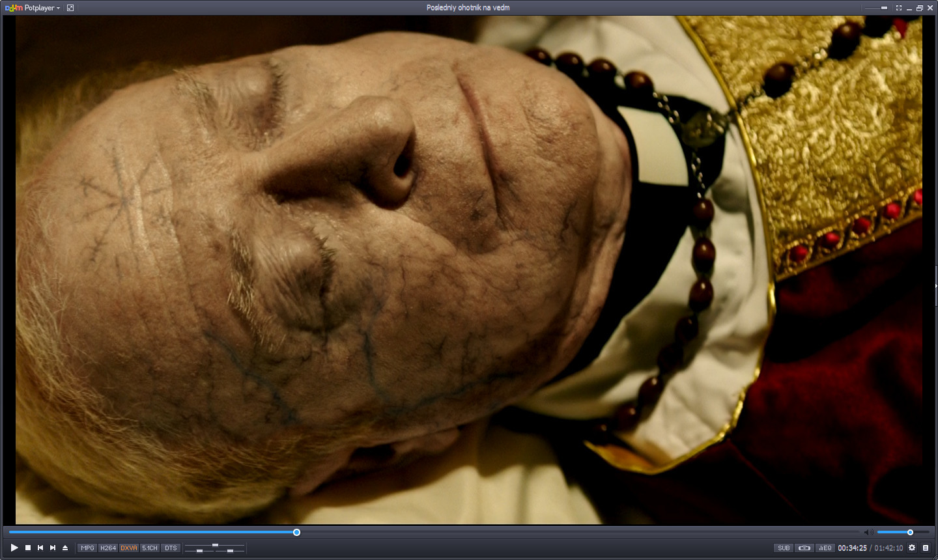This screenshot has height=560, width=938.
Task: Click the video frame to toggle playback
Action: [x=469, y=270]
